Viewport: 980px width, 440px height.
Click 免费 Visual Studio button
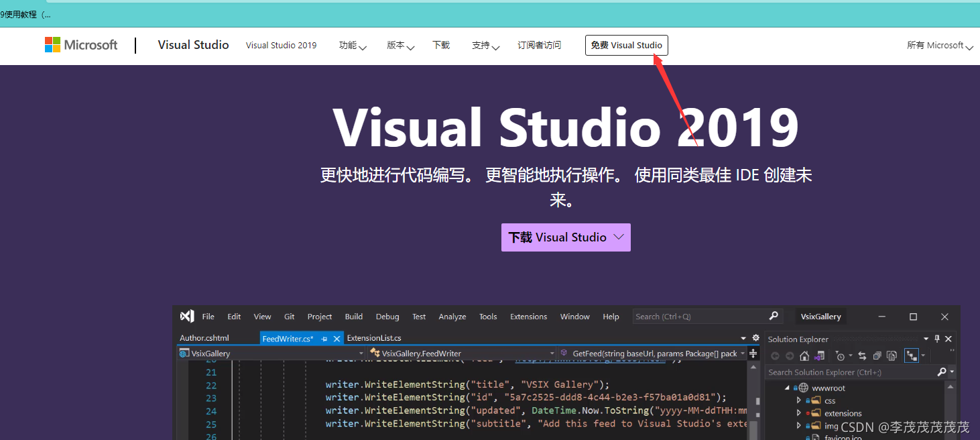click(x=627, y=46)
